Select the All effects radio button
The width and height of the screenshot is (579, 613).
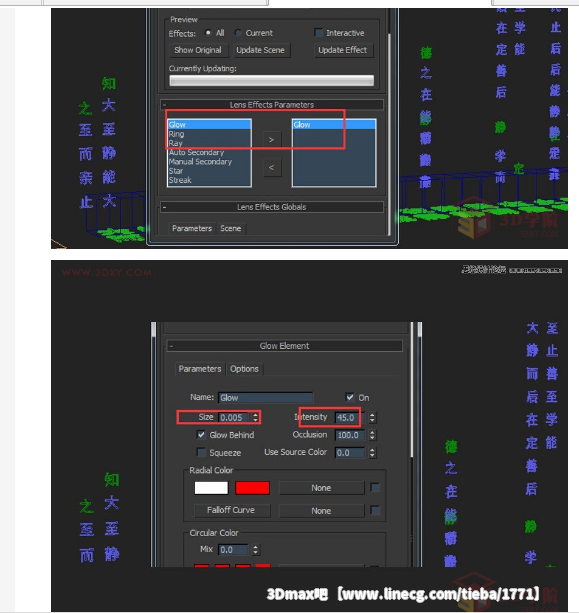pos(208,33)
